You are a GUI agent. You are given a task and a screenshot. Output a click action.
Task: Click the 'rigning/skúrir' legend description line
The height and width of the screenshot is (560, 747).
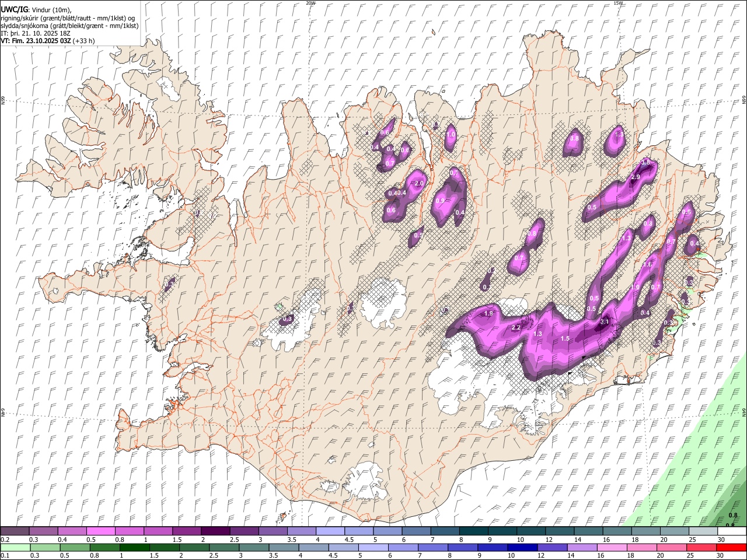68,18
